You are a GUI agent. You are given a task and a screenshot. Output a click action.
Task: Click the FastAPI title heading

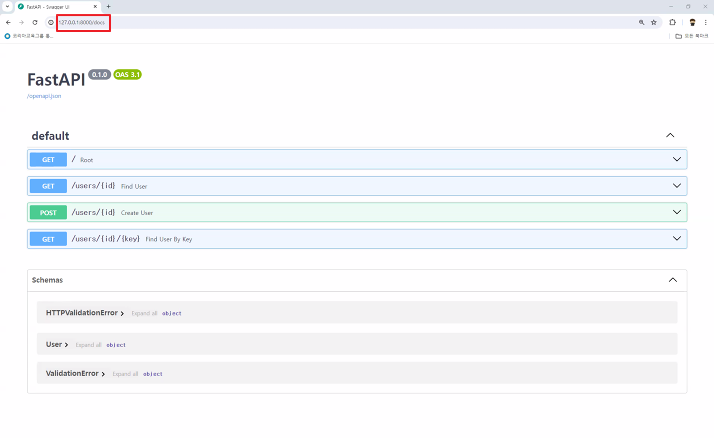[x=56, y=80]
